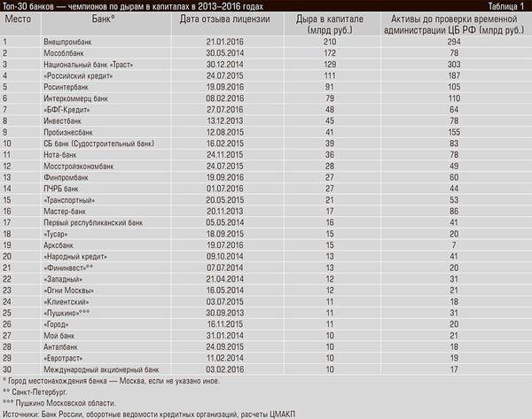The height and width of the screenshot is (419, 532).
Task: Select the «Российский кредит» bank name
Action: [78, 76]
